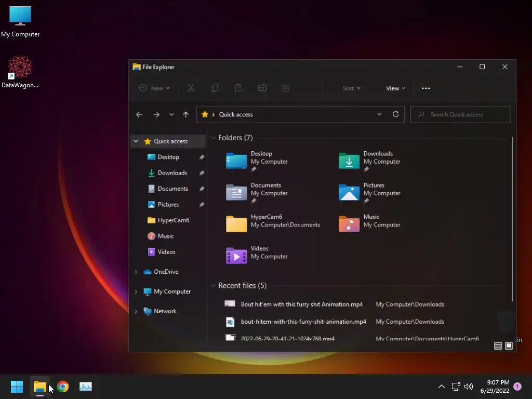532x399 pixels.
Task: Open volume control in system tray
Action: pos(469,387)
